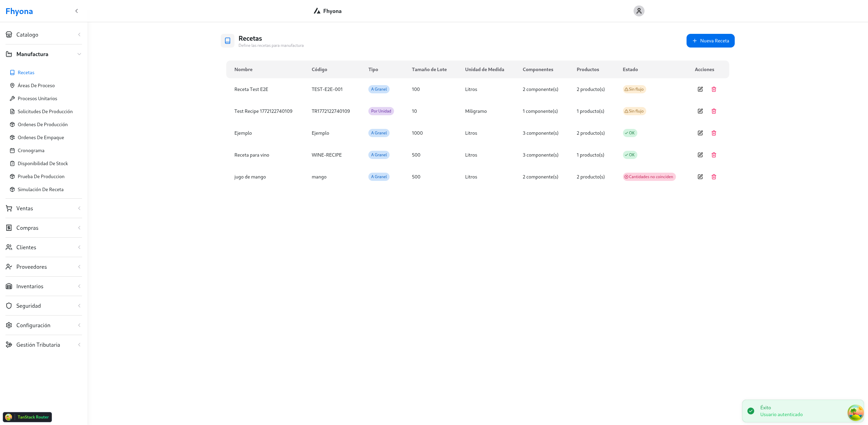Click the Cantidades no coinciden status badge

[649, 177]
